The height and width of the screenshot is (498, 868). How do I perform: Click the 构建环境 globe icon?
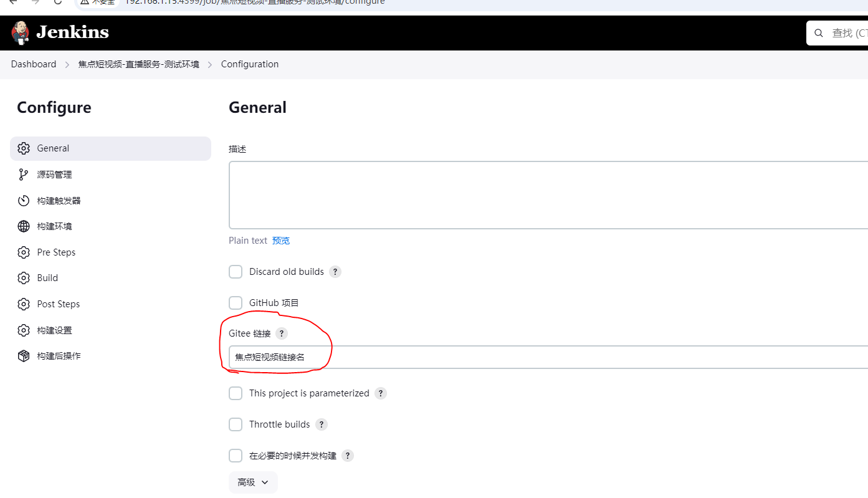click(x=24, y=226)
